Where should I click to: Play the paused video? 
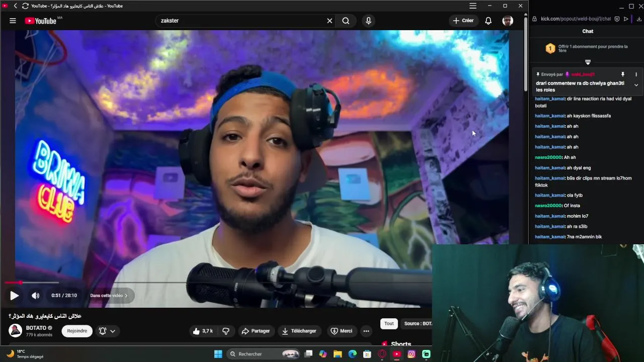(x=14, y=296)
